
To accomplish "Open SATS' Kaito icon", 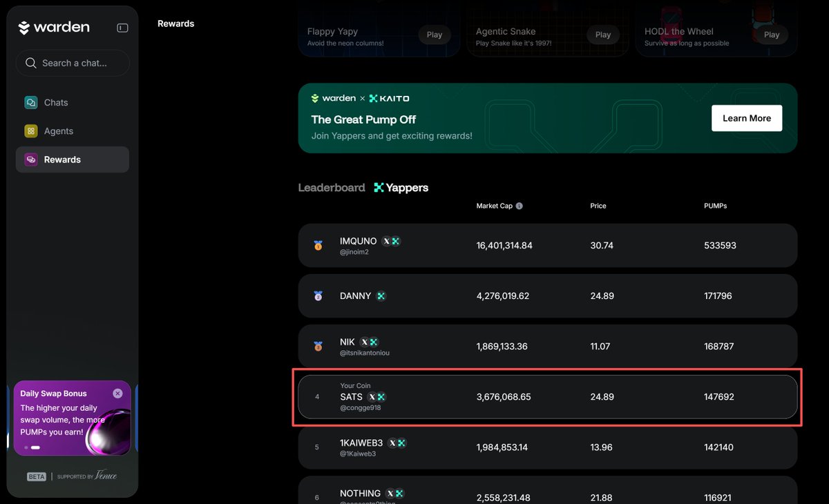I will point(381,397).
